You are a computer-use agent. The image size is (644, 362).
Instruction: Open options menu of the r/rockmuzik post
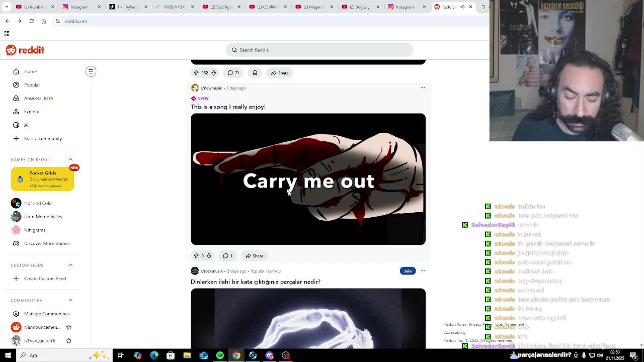click(x=423, y=271)
